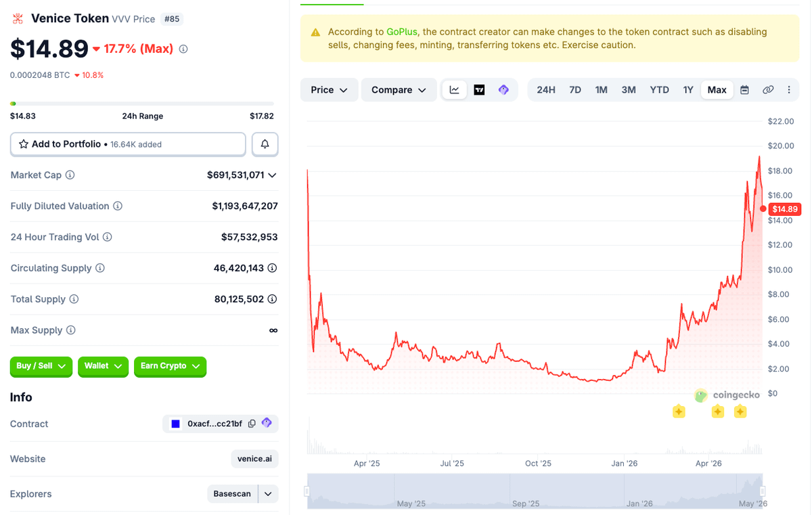Open the Buy / Sell dropdown
812x515 pixels.
(41, 366)
